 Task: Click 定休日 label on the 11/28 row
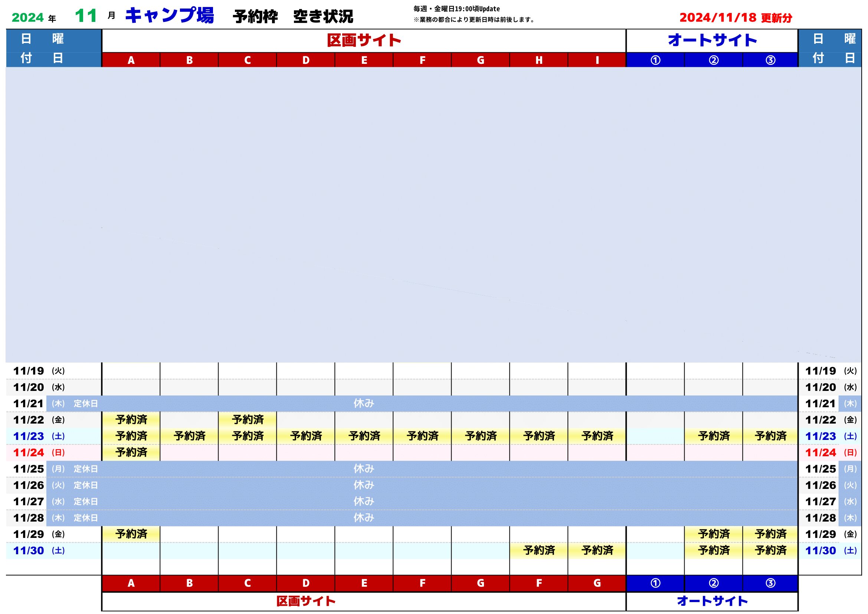[x=86, y=518]
